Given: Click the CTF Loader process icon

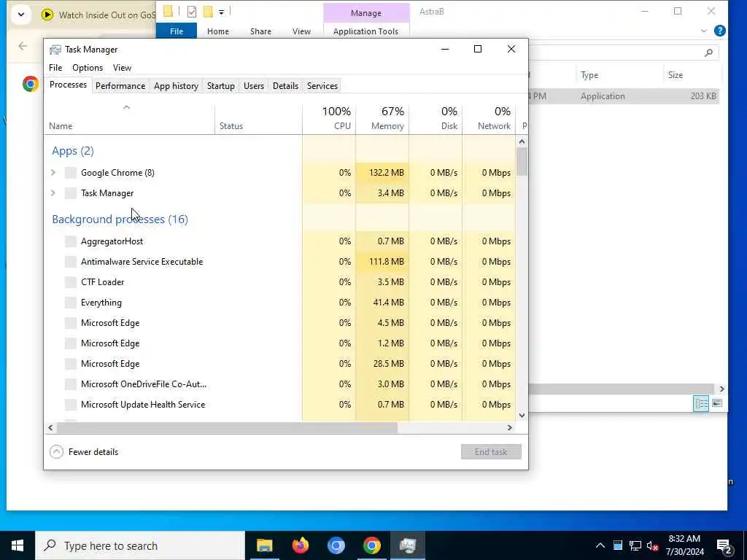Looking at the screenshot, I should (x=71, y=282).
